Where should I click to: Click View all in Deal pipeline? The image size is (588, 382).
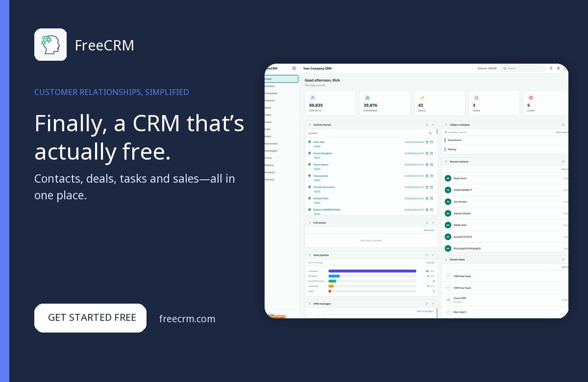pos(430,263)
